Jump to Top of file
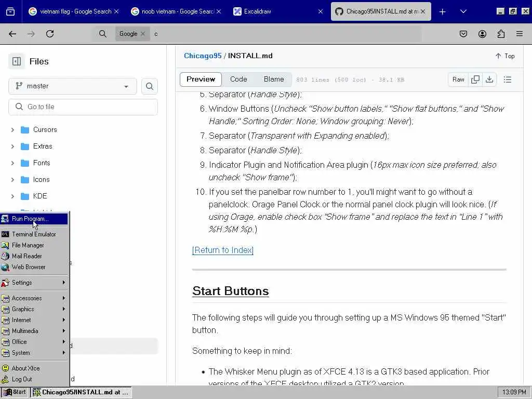Viewport: 532px width, 399px height. click(x=505, y=56)
